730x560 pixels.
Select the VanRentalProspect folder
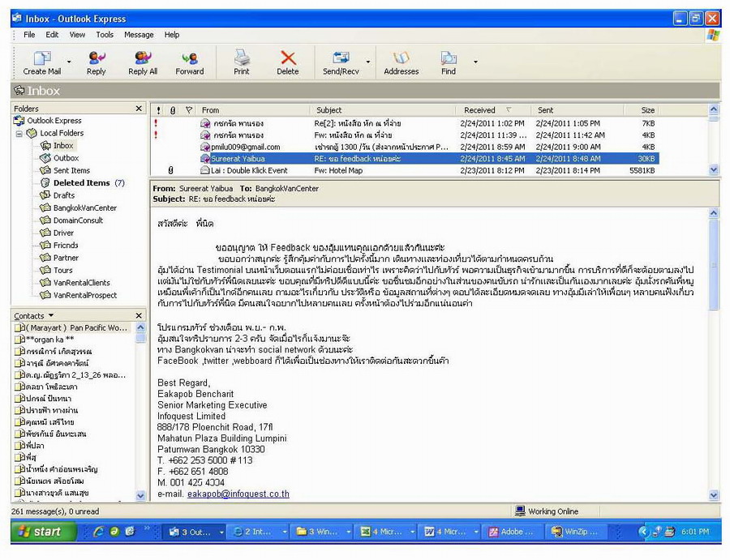[84, 295]
